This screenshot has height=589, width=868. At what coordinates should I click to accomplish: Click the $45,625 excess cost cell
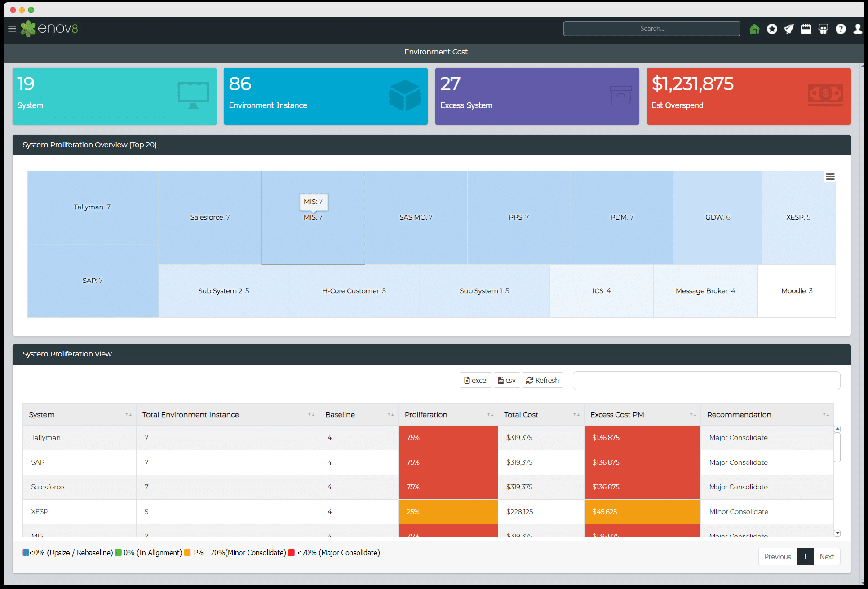click(642, 512)
